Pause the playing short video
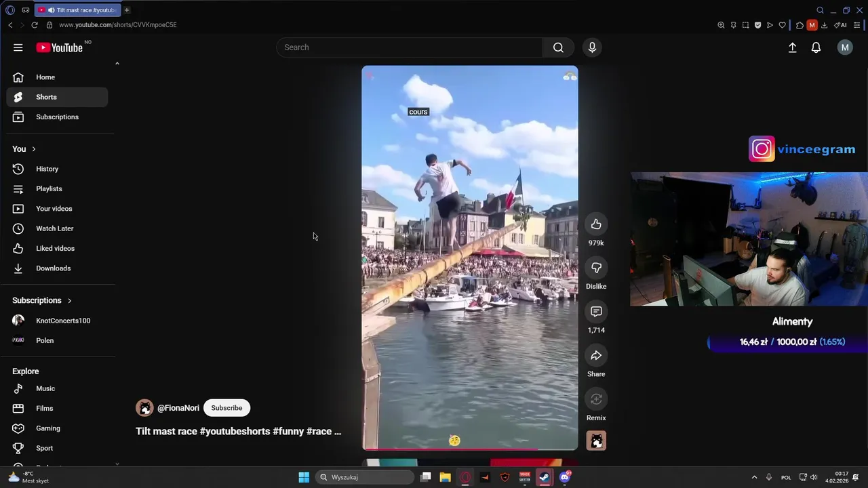The image size is (868, 488). [x=470, y=258]
